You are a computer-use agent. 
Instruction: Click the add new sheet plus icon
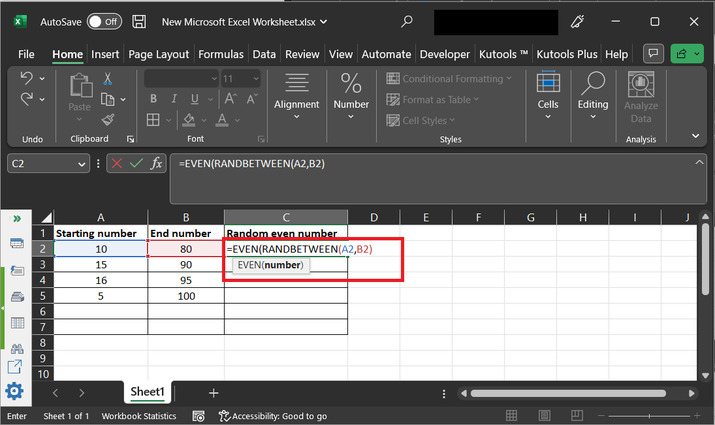213,393
